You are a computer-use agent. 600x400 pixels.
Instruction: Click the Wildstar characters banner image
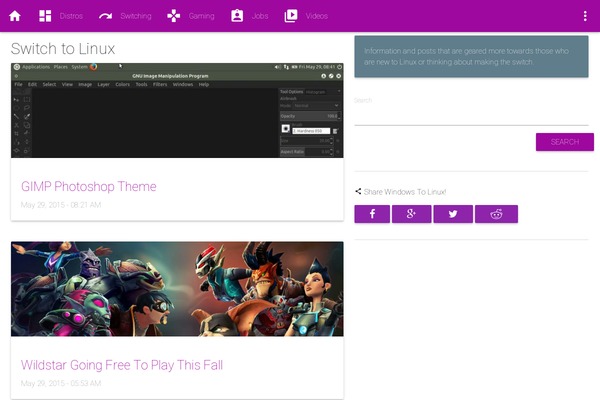177,289
